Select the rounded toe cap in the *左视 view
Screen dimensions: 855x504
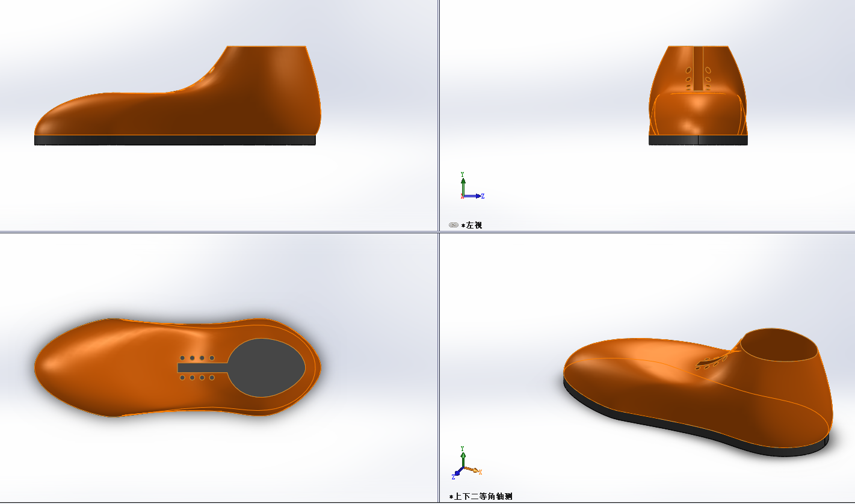[698, 113]
